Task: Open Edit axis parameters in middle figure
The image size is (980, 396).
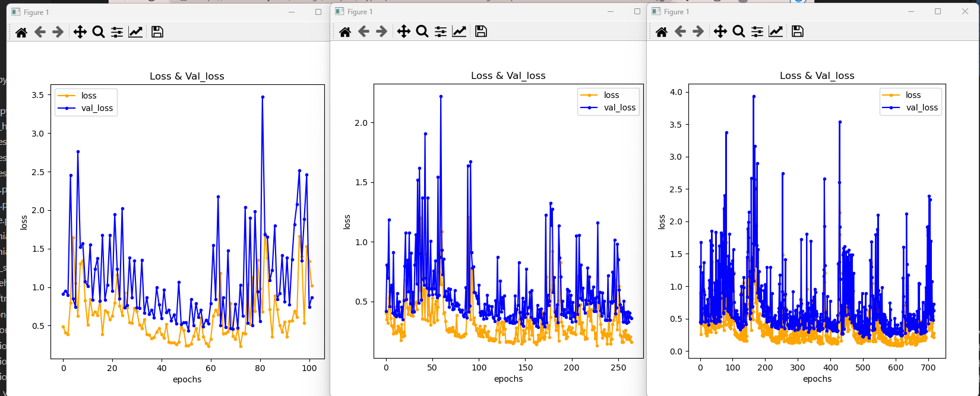Action: [459, 31]
